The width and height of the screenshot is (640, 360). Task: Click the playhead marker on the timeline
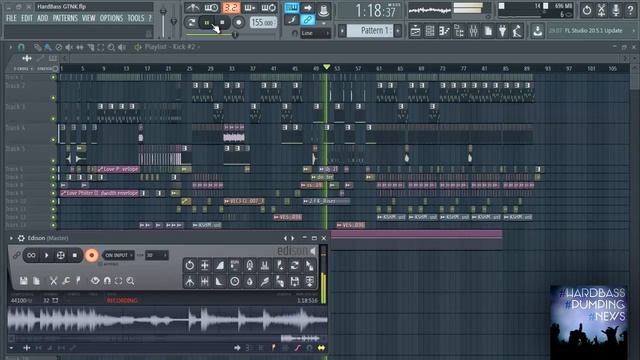click(x=327, y=67)
